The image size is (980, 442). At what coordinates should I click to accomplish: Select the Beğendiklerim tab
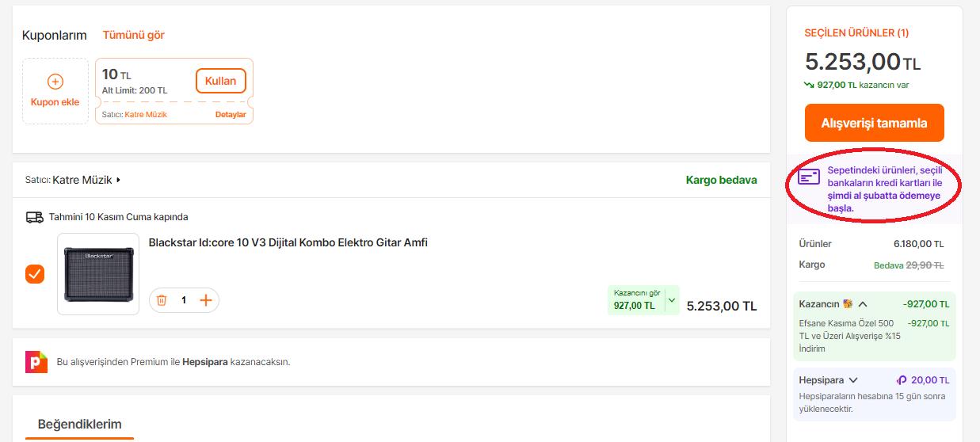click(x=80, y=425)
